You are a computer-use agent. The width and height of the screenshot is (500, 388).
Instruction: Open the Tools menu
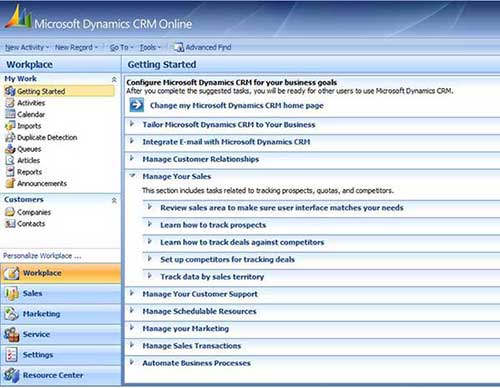click(x=150, y=48)
